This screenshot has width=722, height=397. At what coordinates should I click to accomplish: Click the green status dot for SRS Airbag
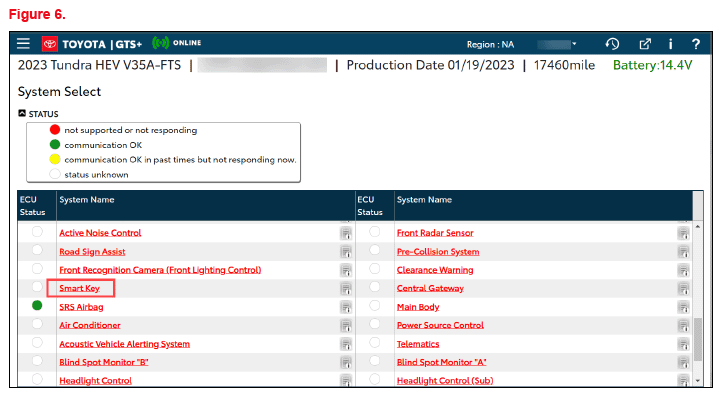[37, 305]
